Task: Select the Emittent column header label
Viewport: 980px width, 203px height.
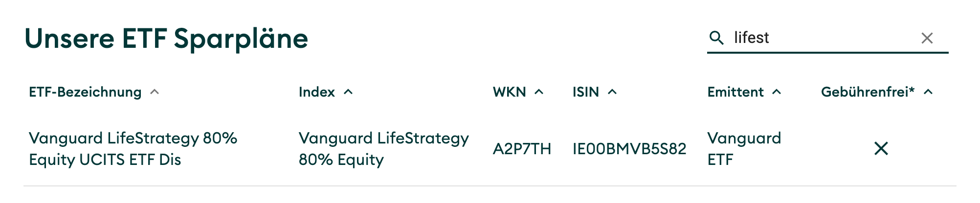Action: coord(735,92)
